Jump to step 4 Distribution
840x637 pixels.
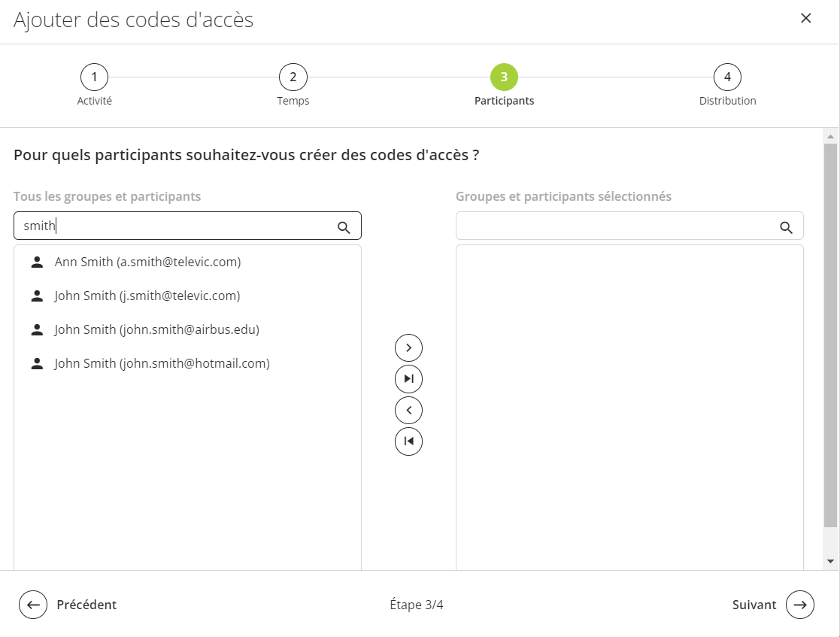coord(727,77)
